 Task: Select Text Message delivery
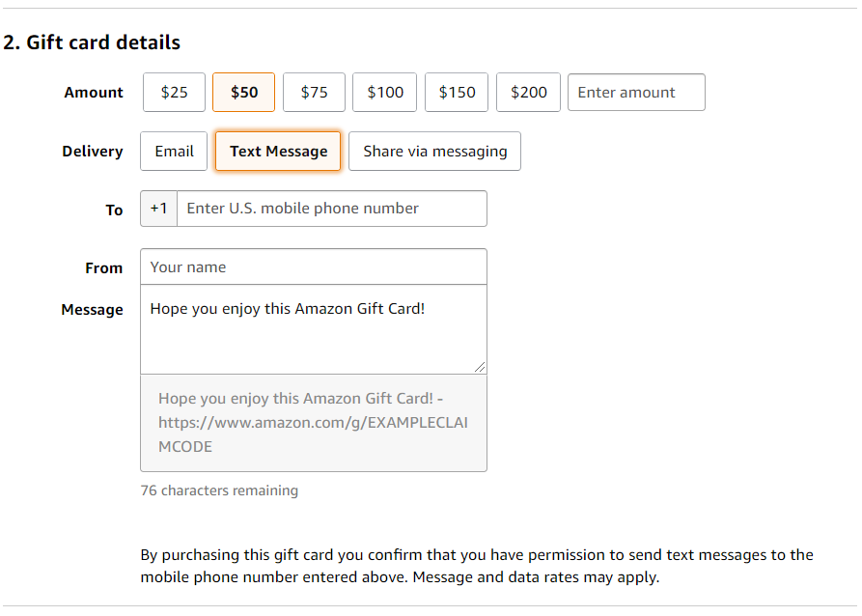tap(277, 151)
